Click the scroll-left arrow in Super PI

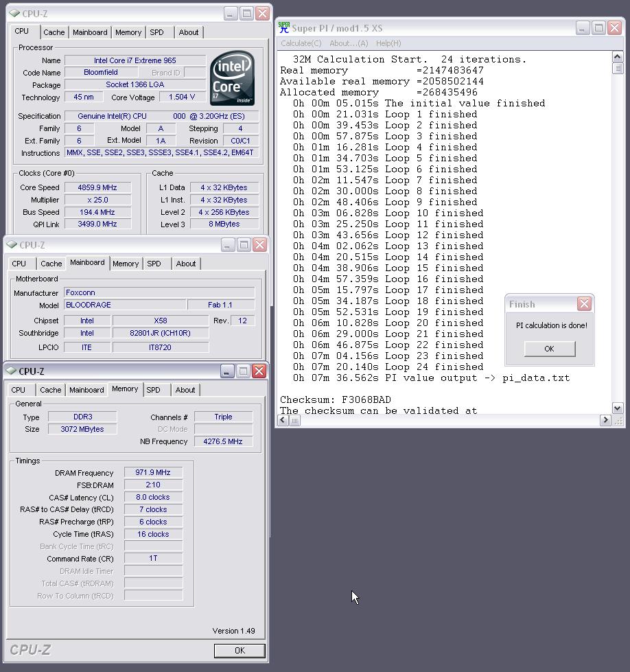click(283, 420)
